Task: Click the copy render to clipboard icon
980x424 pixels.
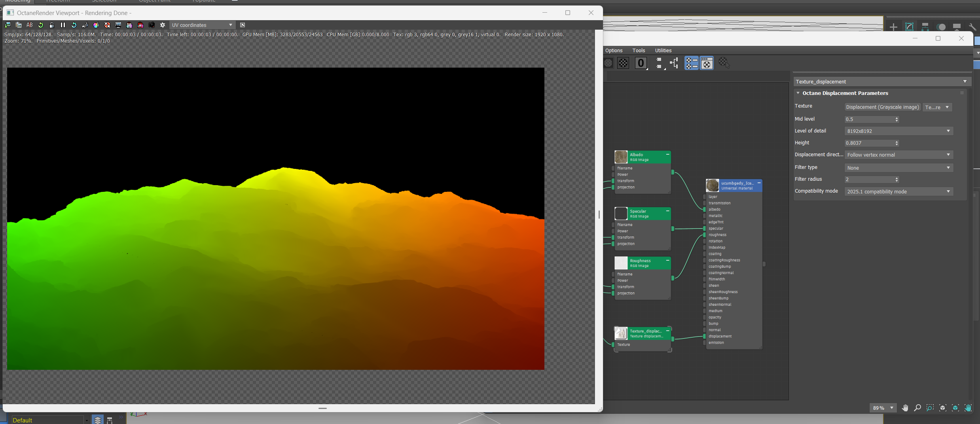Action: tap(19, 25)
